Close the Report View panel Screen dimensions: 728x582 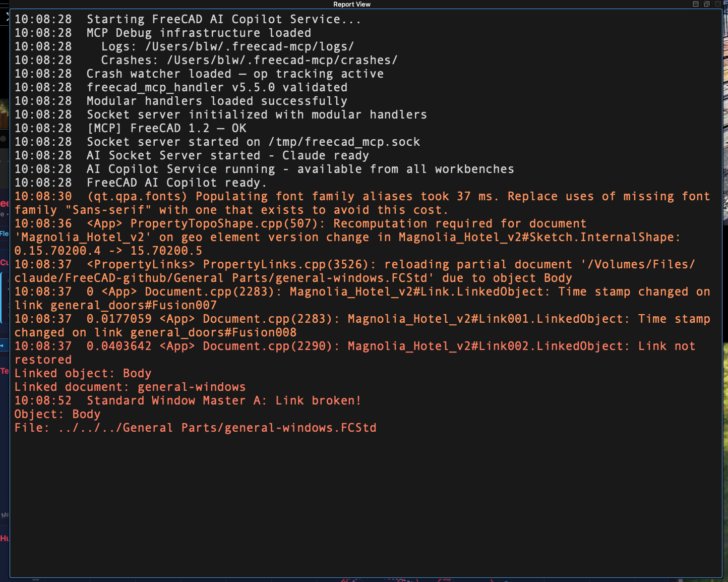click(718, 4)
